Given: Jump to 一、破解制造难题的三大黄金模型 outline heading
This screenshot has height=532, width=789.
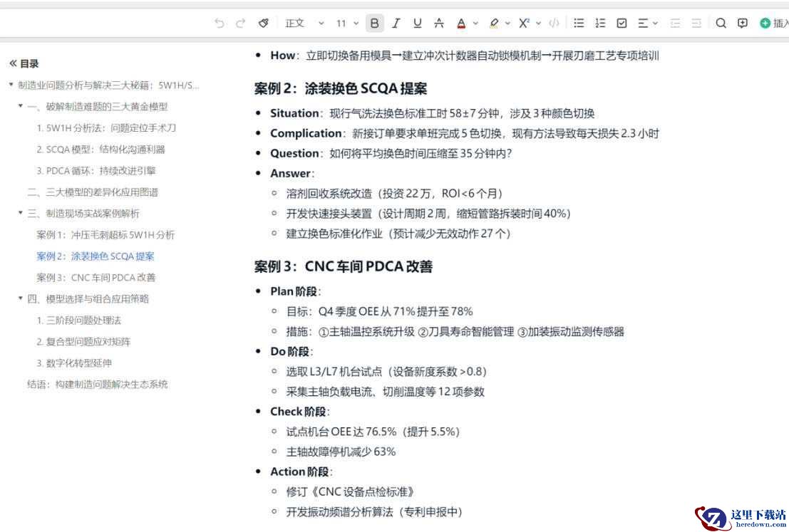Looking at the screenshot, I should pos(98,107).
